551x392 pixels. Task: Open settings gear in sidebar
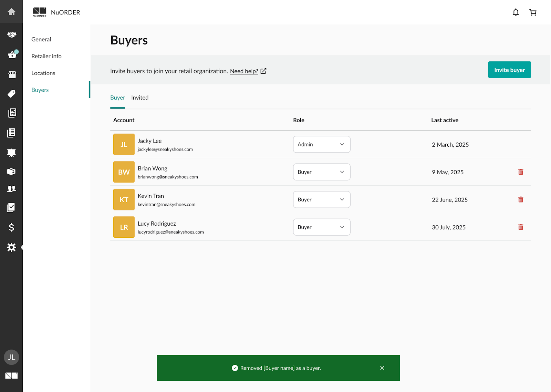(x=11, y=247)
